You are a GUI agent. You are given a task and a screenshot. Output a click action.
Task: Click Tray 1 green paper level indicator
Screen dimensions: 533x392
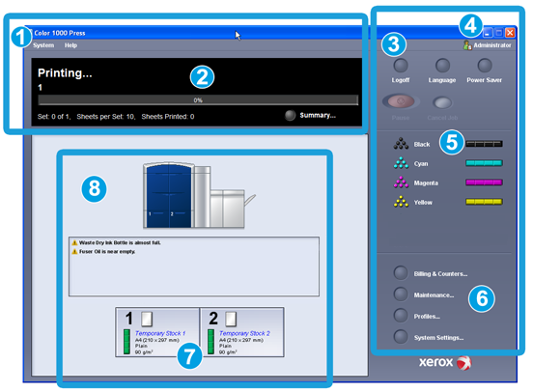click(x=126, y=342)
